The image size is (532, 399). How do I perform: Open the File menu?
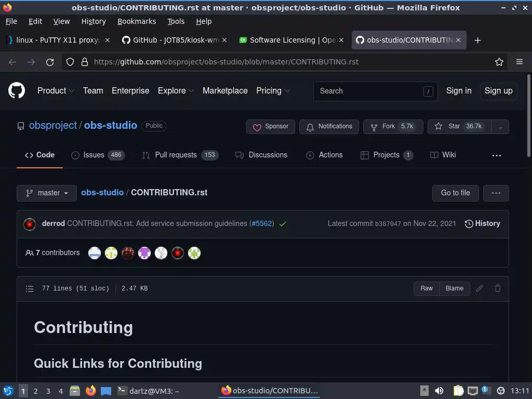click(11, 21)
